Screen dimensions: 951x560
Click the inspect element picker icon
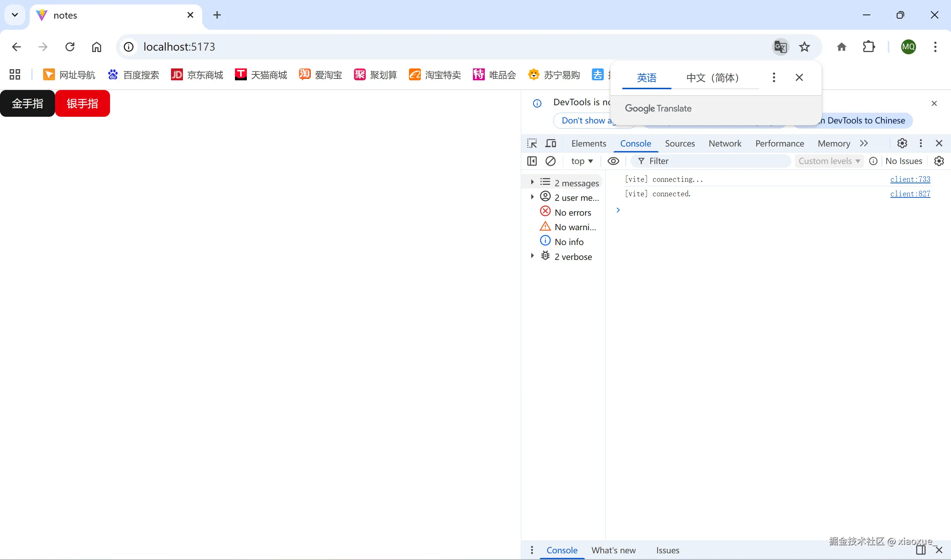pos(532,144)
